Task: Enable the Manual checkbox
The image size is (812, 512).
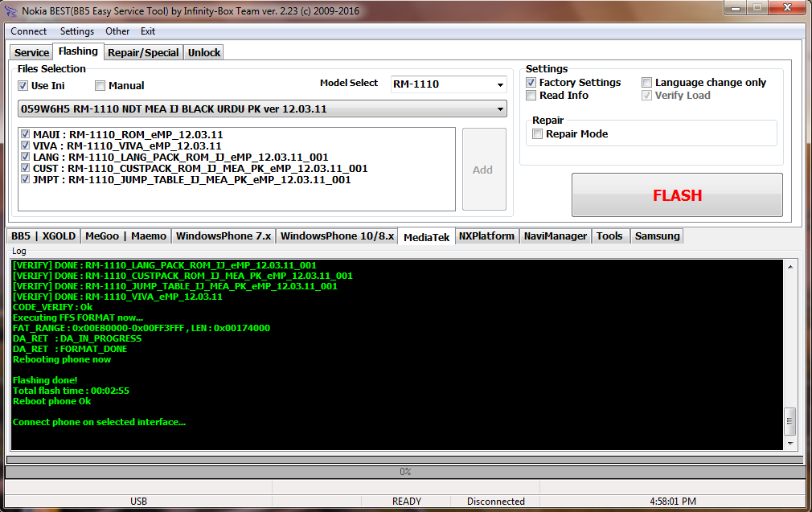Action: pyautogui.click(x=100, y=85)
